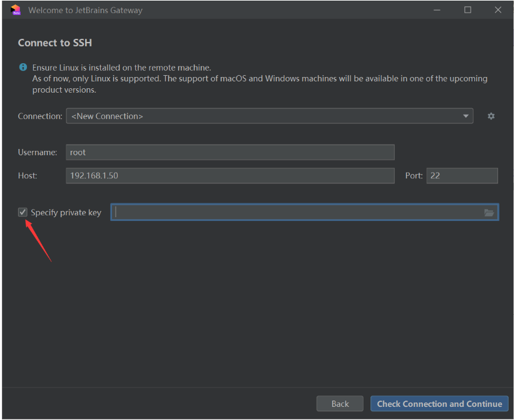Expand the Connection dropdown arrow

[x=466, y=116]
